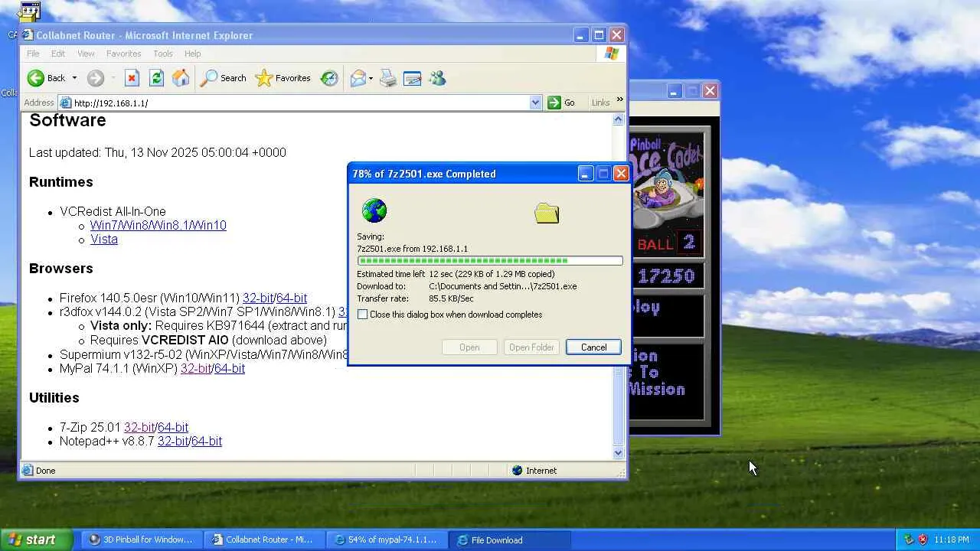This screenshot has width=980, height=551.
Task: Open the Vista VCRedist link
Action: point(104,239)
